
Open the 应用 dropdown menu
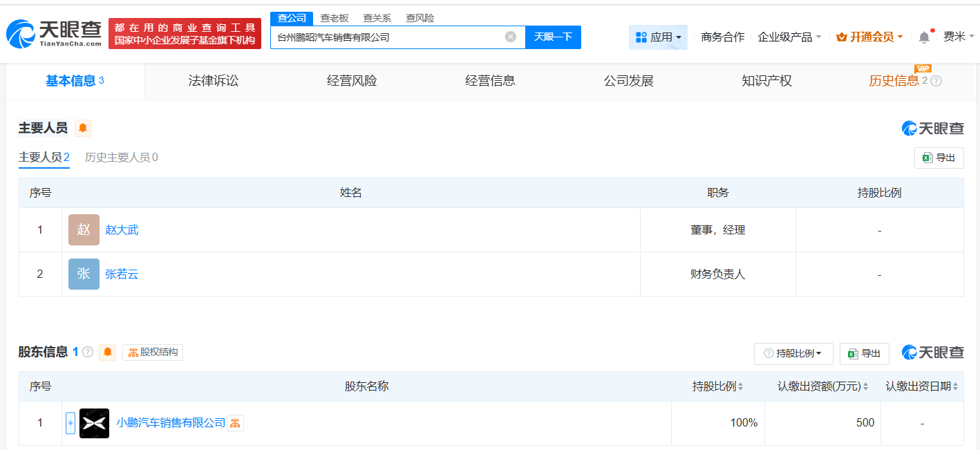658,36
